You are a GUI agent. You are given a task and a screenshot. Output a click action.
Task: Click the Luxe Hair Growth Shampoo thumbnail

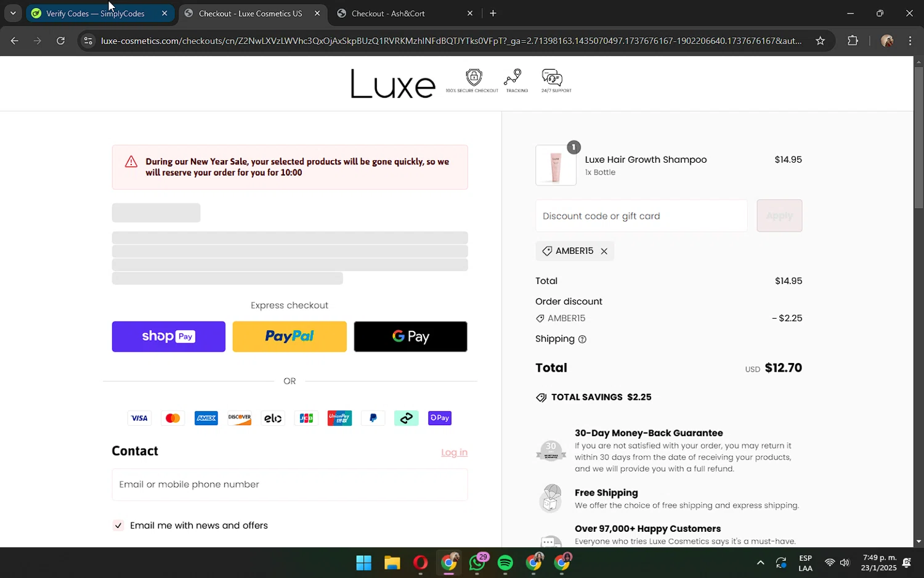coord(556,165)
